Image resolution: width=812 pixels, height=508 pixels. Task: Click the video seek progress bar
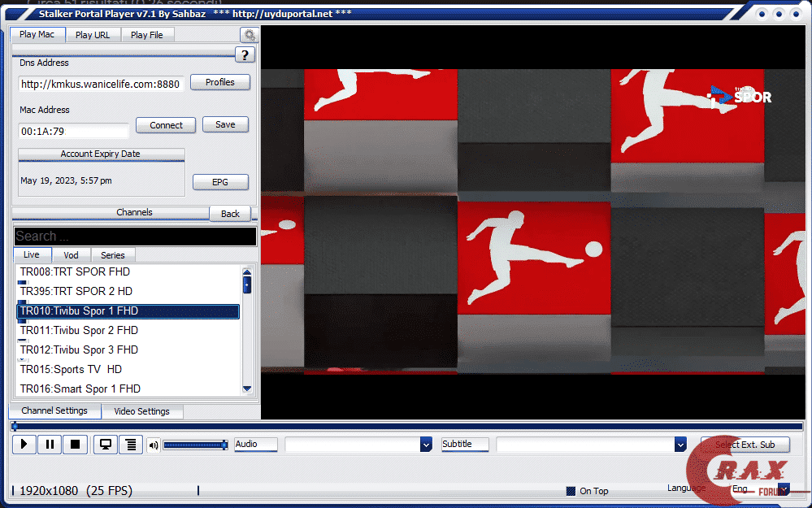[406, 426]
